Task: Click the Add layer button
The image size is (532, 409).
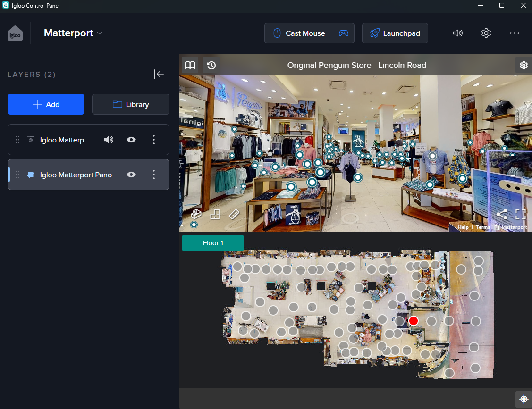Action: click(46, 104)
